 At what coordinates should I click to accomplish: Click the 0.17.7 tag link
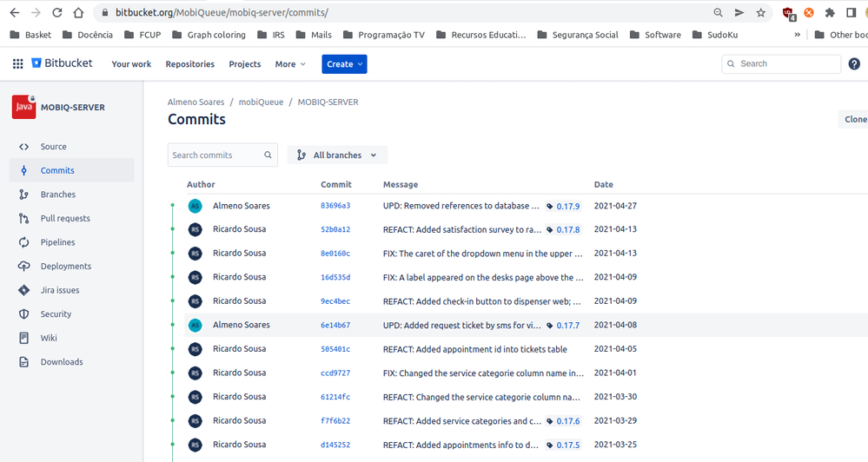pyautogui.click(x=568, y=326)
